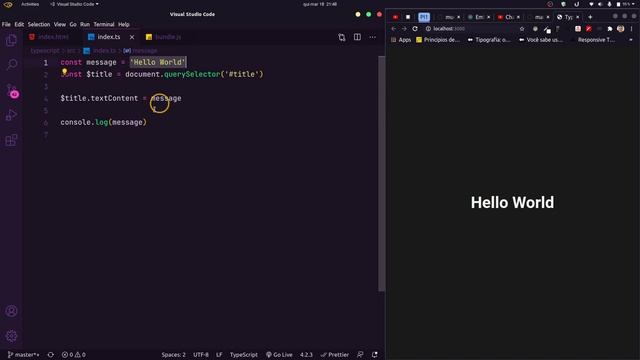Open the Run and Debug view
The width and height of the screenshot is (640, 360).
point(11,115)
